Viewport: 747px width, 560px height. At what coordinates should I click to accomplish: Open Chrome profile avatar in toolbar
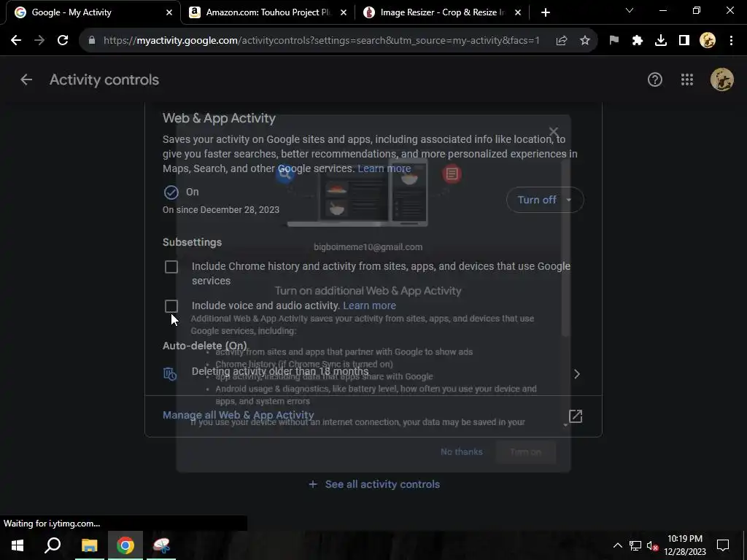click(708, 41)
